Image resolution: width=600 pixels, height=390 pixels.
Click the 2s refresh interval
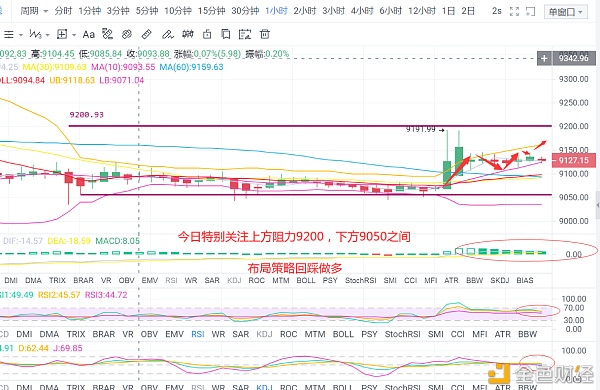497,11
